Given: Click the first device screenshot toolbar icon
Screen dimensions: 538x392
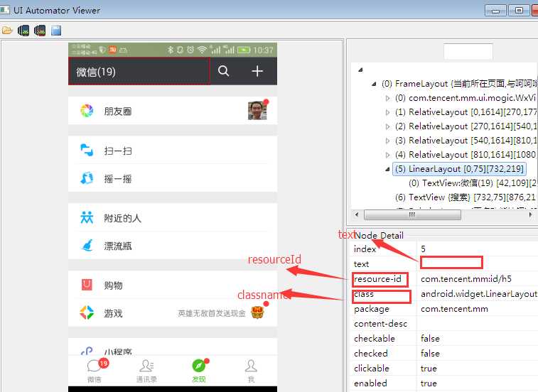Looking at the screenshot, I should (x=23, y=31).
